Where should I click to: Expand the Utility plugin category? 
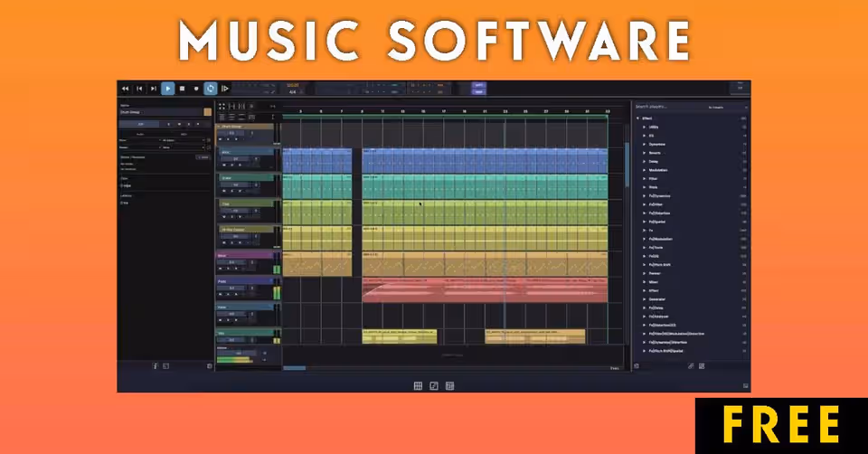645,127
